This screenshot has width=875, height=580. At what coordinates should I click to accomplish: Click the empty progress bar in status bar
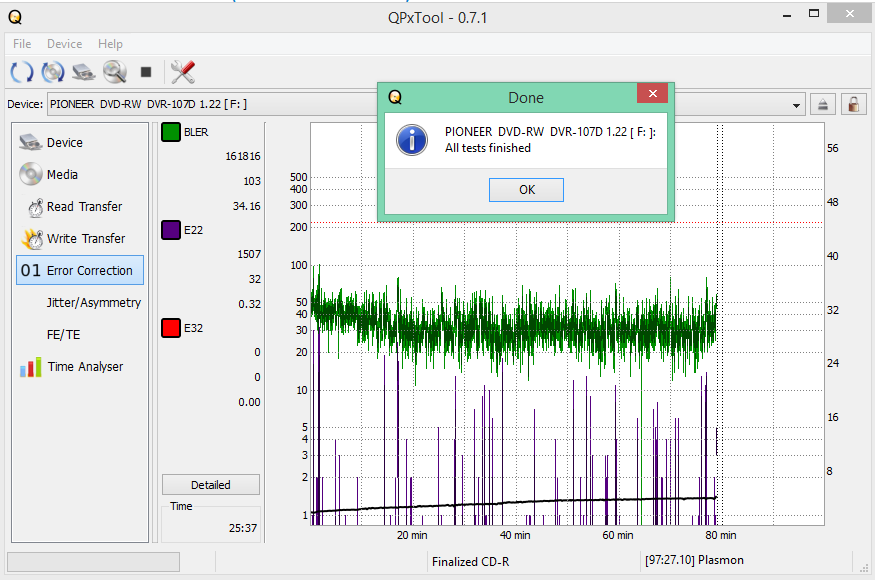pyautogui.click(x=93, y=562)
